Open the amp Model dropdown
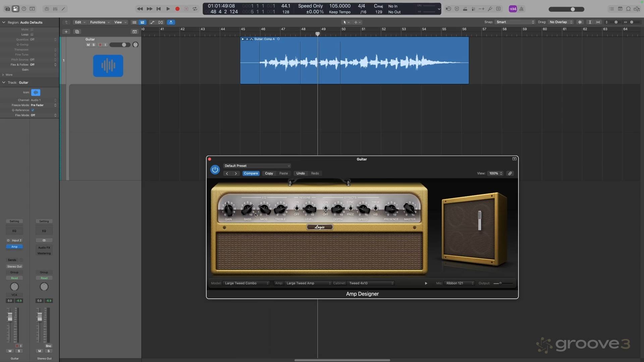Screen dimensions: 644x362 coord(247,283)
